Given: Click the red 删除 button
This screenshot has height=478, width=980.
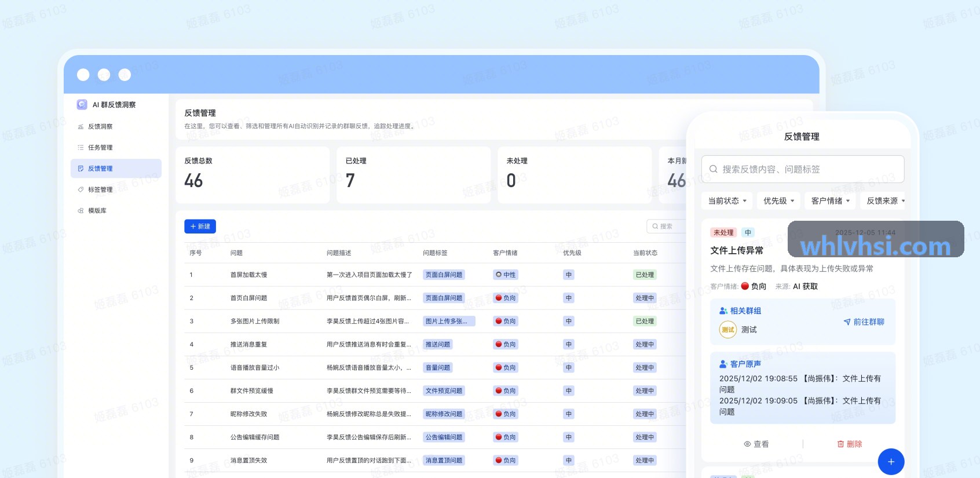Looking at the screenshot, I should coord(849,444).
